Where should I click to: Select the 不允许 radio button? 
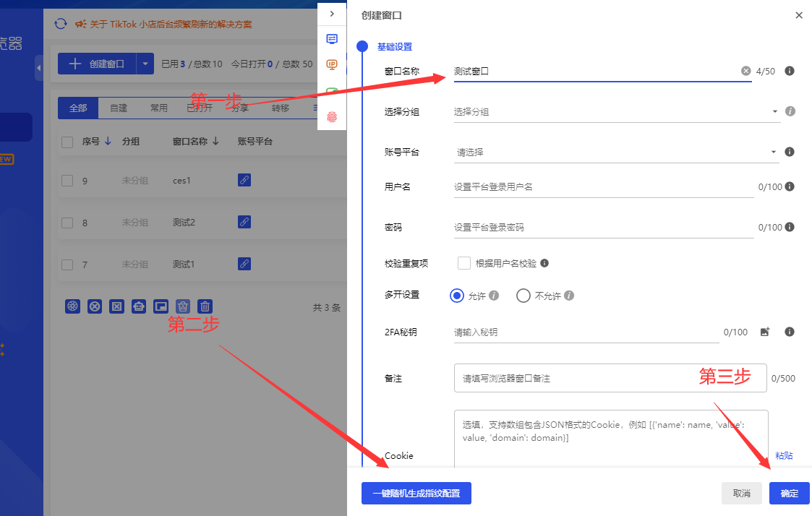tap(523, 296)
